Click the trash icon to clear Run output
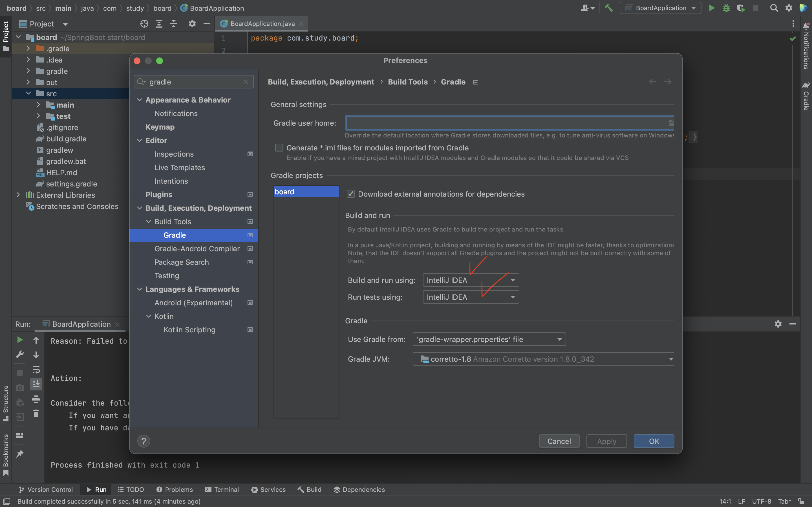The height and width of the screenshot is (507, 812). pos(36,413)
